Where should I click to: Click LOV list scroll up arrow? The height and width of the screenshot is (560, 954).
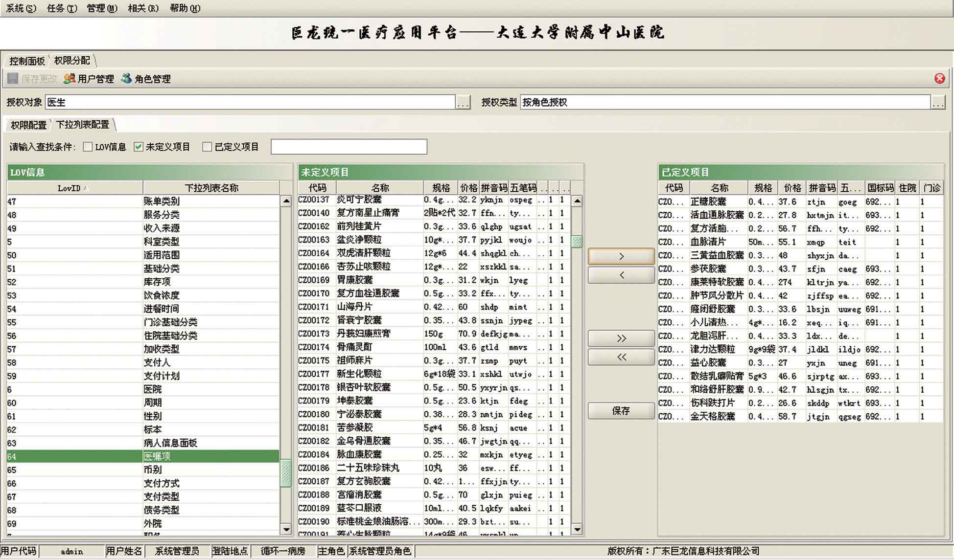point(286,201)
